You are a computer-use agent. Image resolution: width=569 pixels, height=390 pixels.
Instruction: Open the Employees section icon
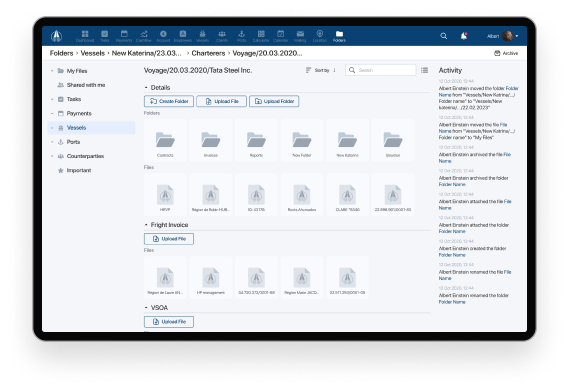(x=183, y=36)
